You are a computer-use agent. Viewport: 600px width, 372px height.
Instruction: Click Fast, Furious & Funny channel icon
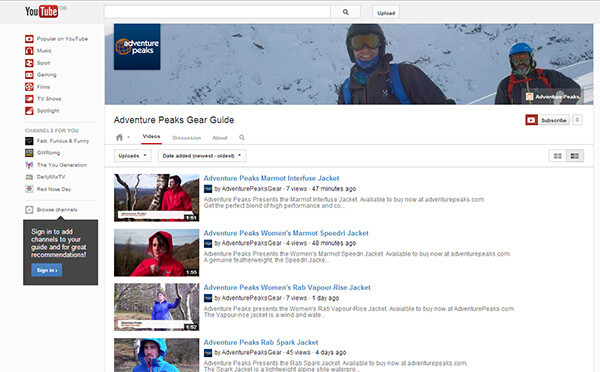point(29,141)
